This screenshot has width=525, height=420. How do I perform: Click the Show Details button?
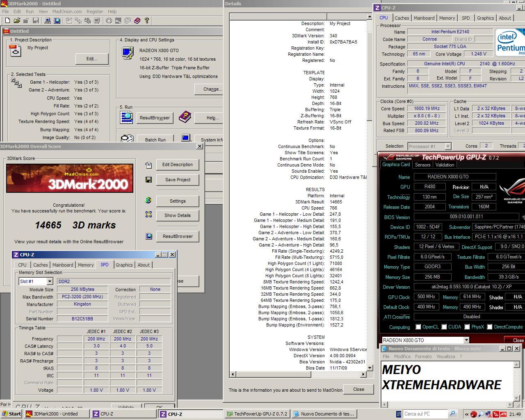(178, 215)
